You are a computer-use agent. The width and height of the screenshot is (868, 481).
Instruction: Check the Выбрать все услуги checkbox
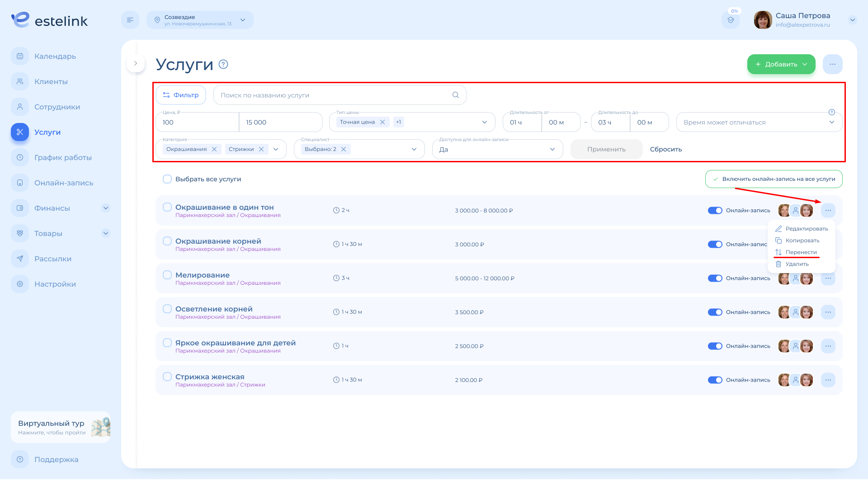[x=167, y=179]
